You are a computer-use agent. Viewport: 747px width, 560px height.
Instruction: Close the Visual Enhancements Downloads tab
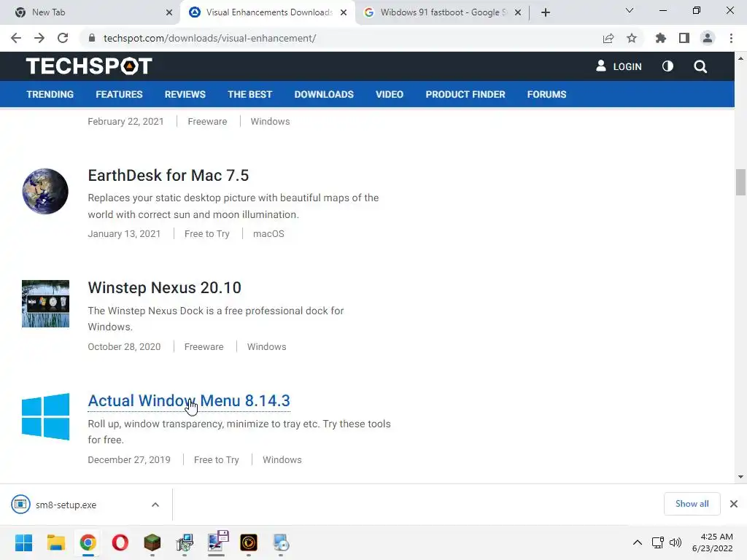[x=344, y=12]
